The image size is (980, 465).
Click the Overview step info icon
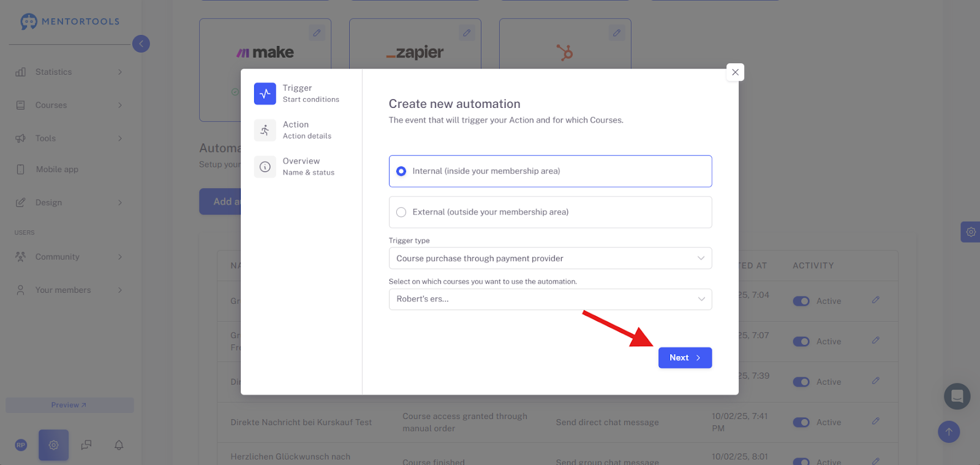(265, 167)
